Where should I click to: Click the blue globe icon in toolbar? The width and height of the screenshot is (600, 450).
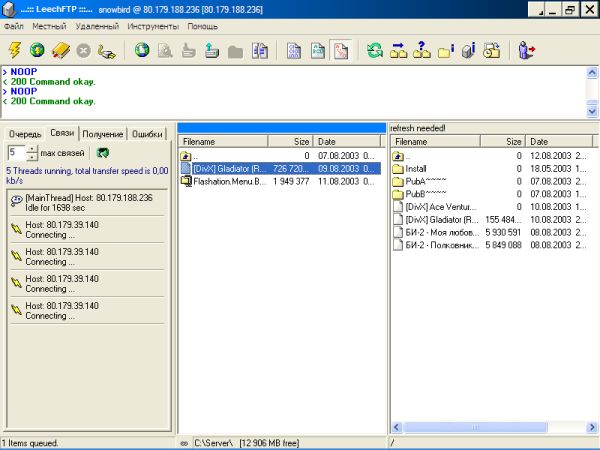point(142,50)
